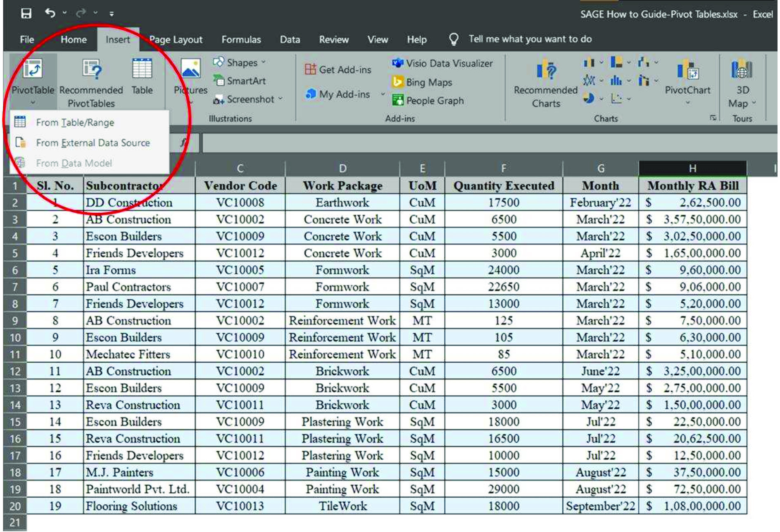Click the Bing Maps add-in
This screenshot has height=532, width=780.
(422, 83)
